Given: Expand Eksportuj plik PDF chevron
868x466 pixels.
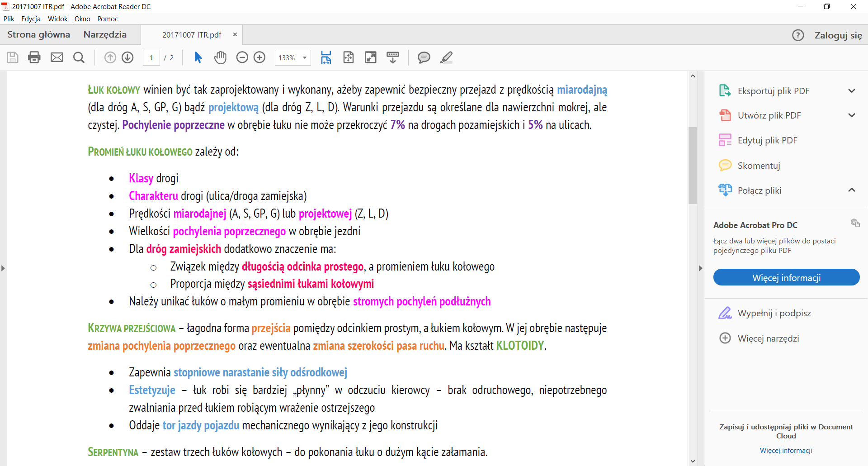Looking at the screenshot, I should (852, 91).
